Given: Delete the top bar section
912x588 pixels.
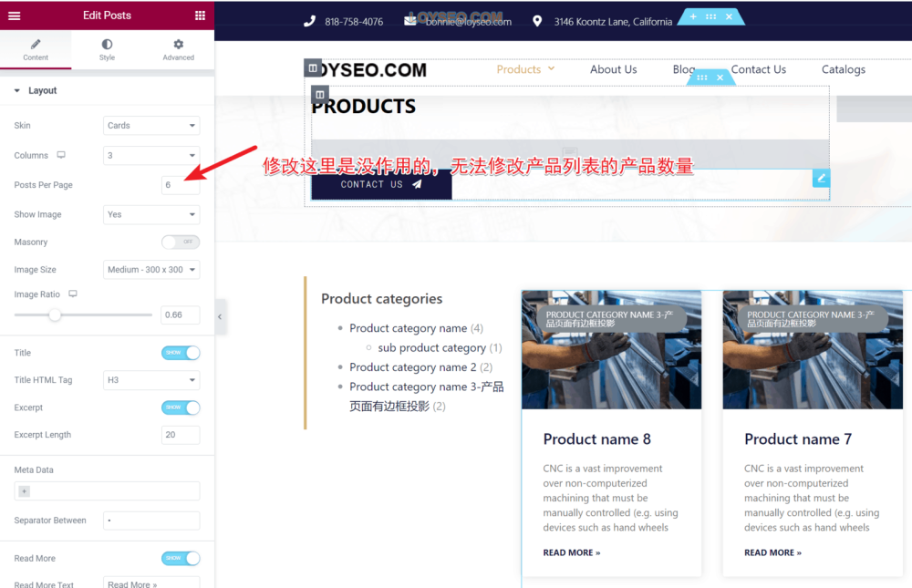Looking at the screenshot, I should click(729, 17).
